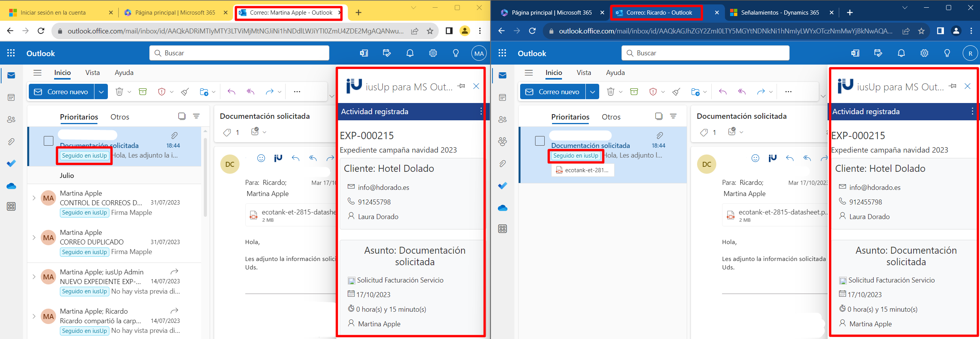Switch to Otros tab in left window
Screen dimensions: 980x339
coord(120,117)
